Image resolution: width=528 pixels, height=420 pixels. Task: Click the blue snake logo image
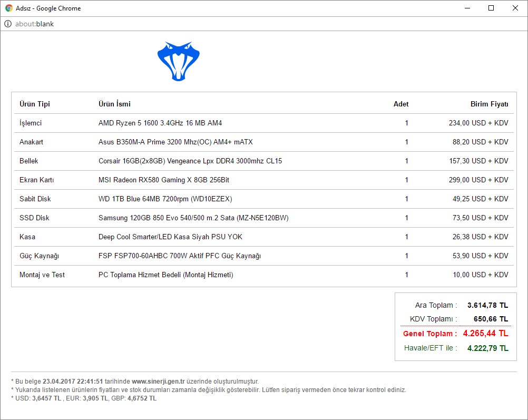click(179, 61)
